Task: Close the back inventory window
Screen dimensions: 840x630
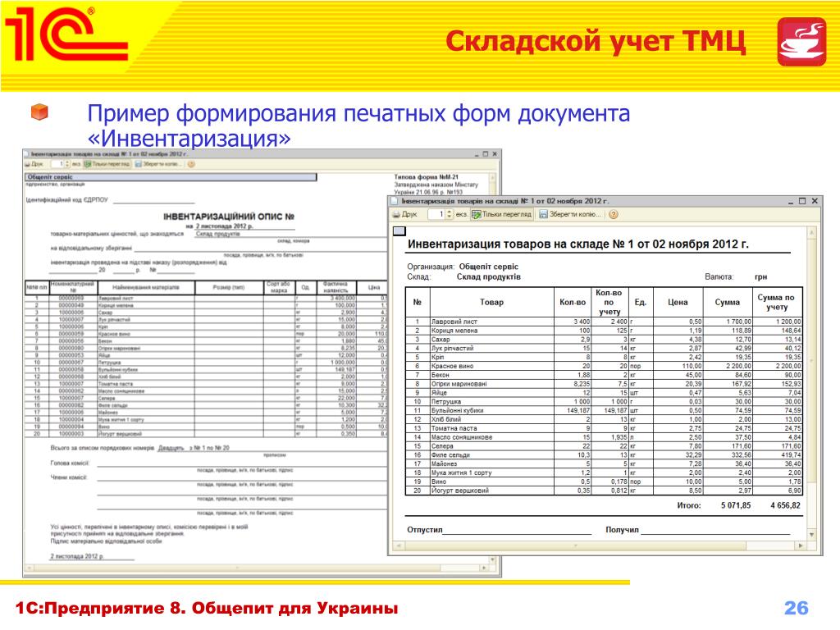Action: [x=495, y=153]
